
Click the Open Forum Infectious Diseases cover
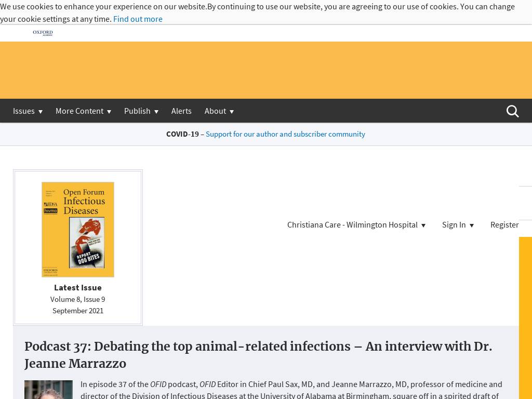tap(78, 229)
